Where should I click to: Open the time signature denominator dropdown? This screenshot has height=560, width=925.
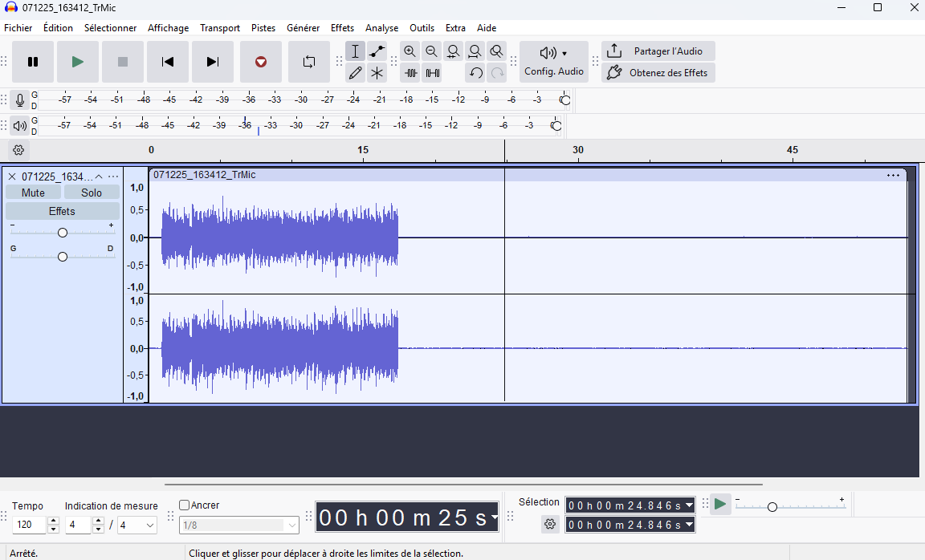point(137,526)
